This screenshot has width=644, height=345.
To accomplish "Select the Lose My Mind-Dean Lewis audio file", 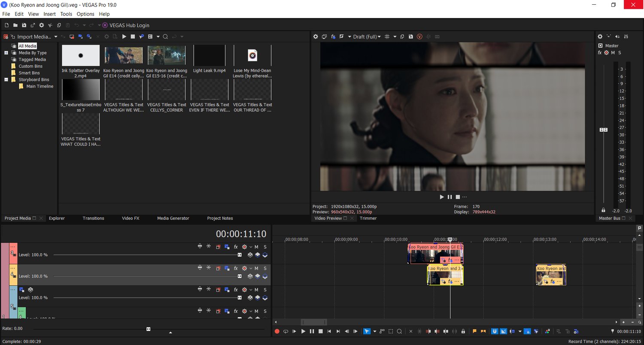I will [252, 55].
